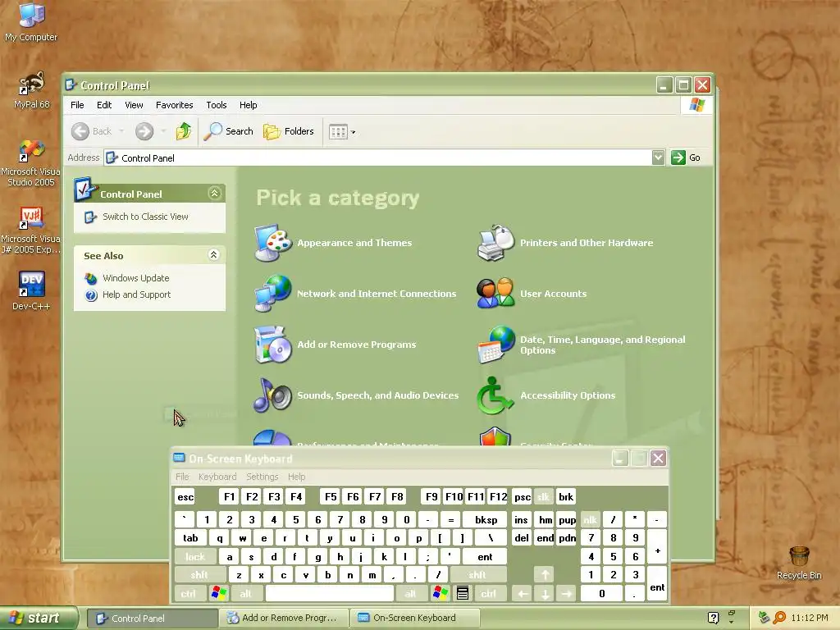Switch to Classic View link
The height and width of the screenshot is (630, 840).
click(145, 217)
